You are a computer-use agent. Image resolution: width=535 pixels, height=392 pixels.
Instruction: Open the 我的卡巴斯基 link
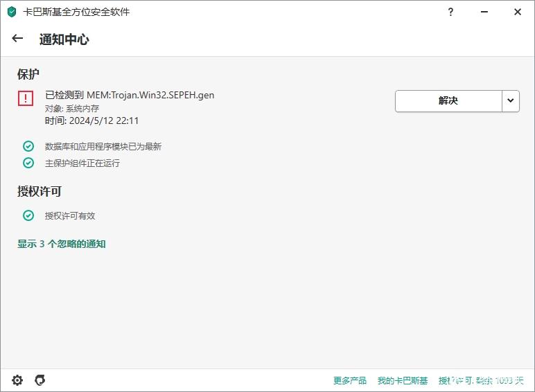click(x=403, y=380)
